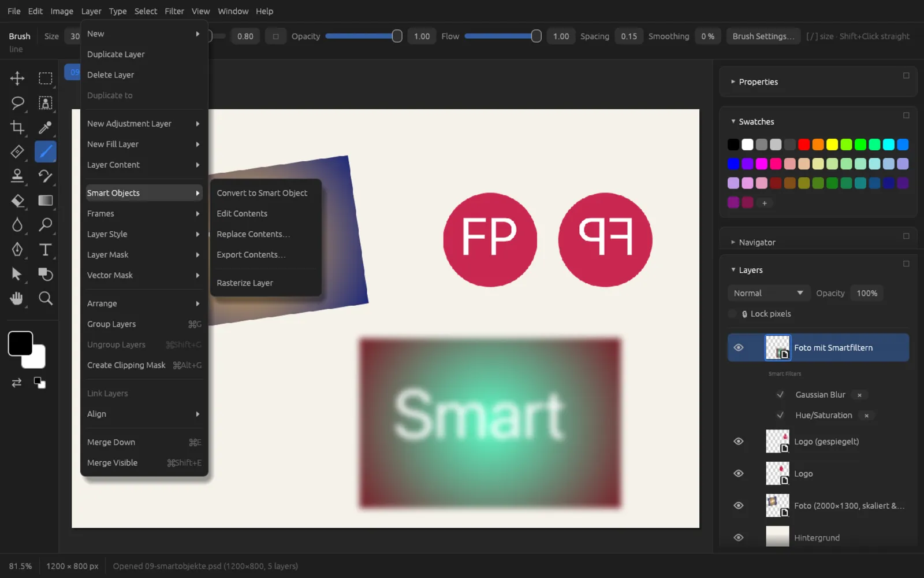Select the Eyedropper tool
The height and width of the screenshot is (578, 924).
point(45,127)
